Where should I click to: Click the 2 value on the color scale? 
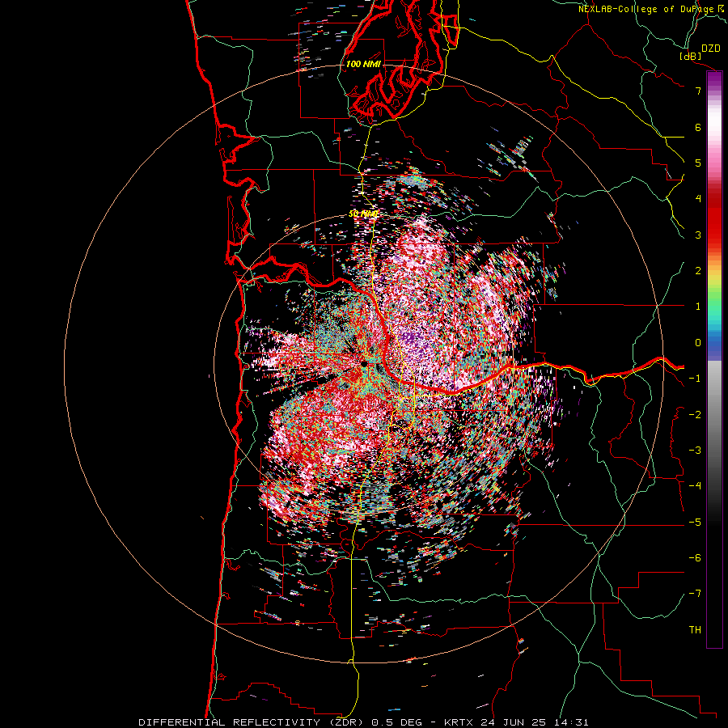point(698,271)
